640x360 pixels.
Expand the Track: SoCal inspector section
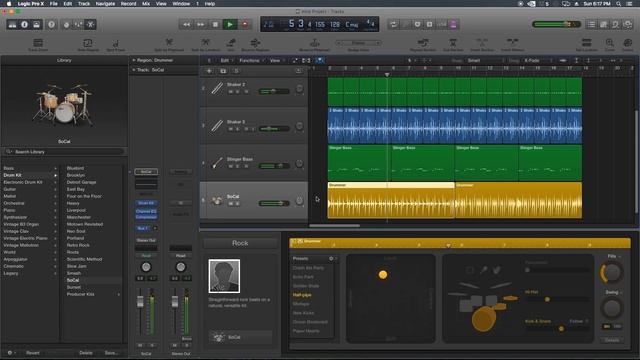coord(133,70)
